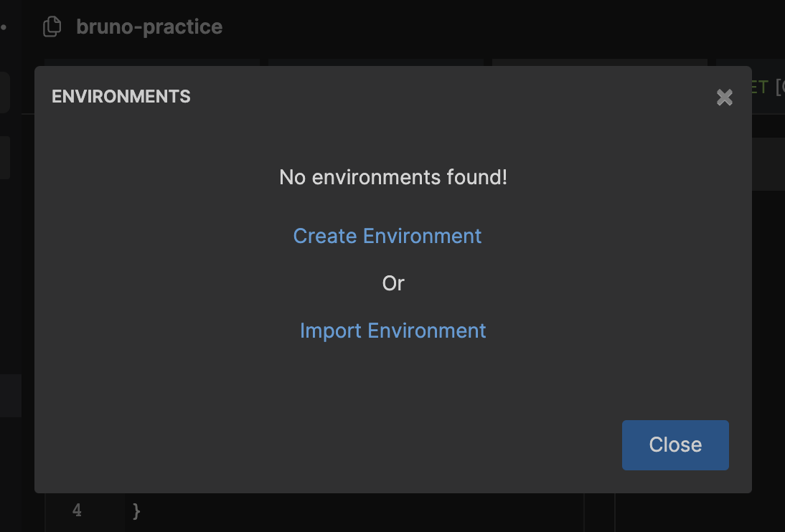Click the closing brace on line 4
This screenshot has height=532, width=785.
pyautogui.click(x=137, y=511)
